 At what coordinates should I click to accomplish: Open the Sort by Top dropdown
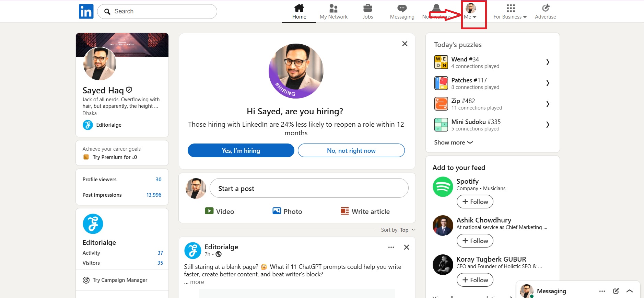pyautogui.click(x=398, y=230)
